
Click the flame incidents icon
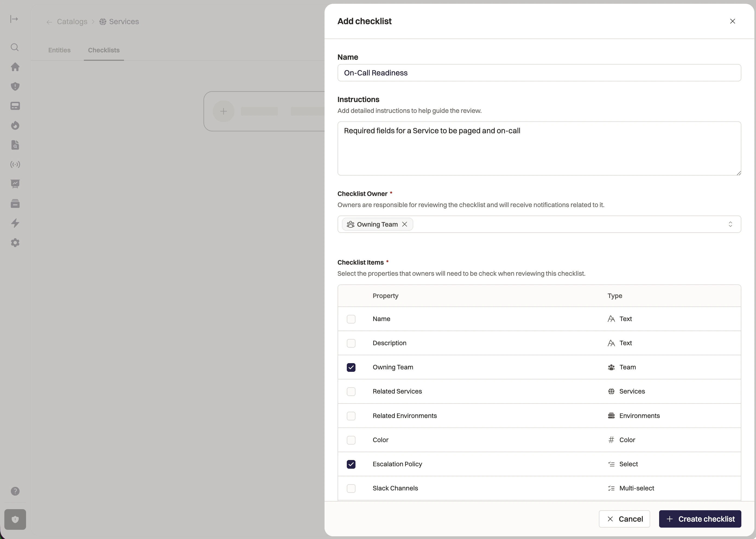pos(15,125)
